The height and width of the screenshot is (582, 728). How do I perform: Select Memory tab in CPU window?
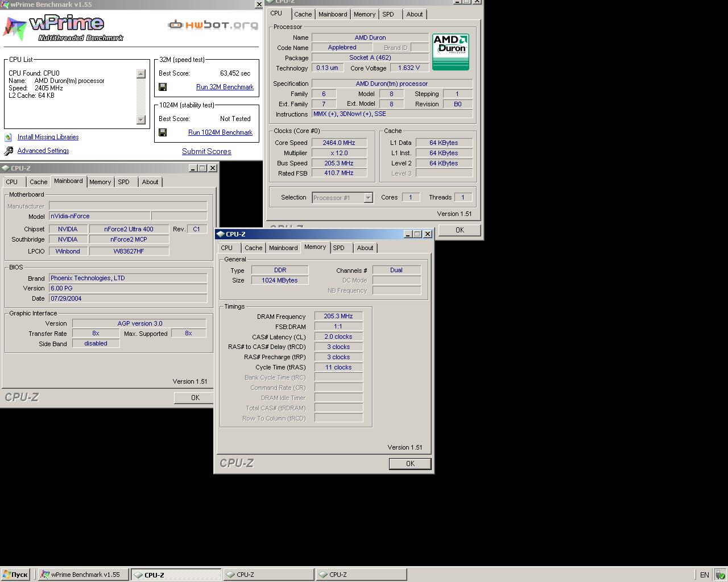[x=365, y=14]
